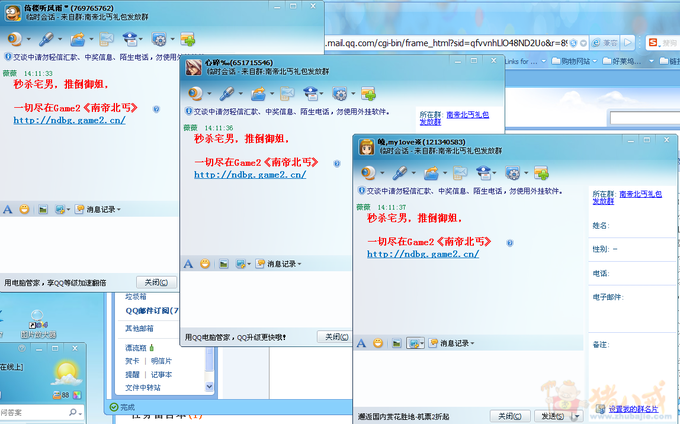Open remote assistance in chat 121340583

484,173
